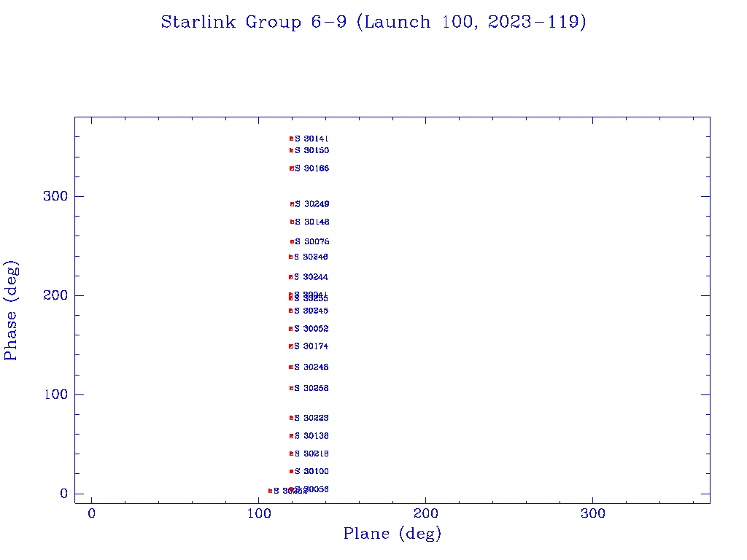Screen dimensions: 747x560
Task: Select the "S 30218" satellite label
Action: pos(311,454)
